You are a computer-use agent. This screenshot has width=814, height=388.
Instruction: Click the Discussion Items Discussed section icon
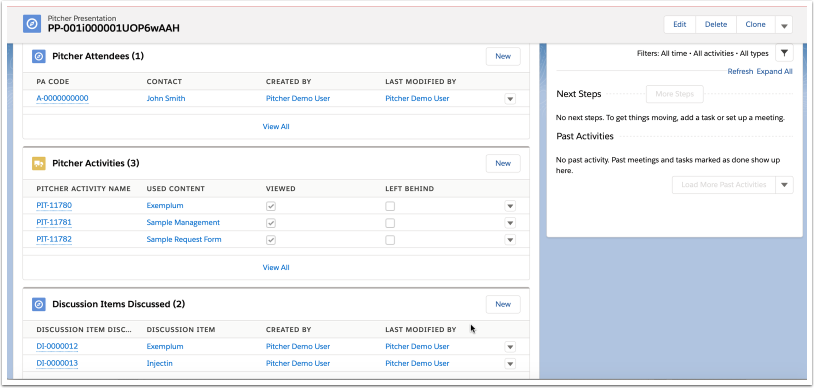39,304
